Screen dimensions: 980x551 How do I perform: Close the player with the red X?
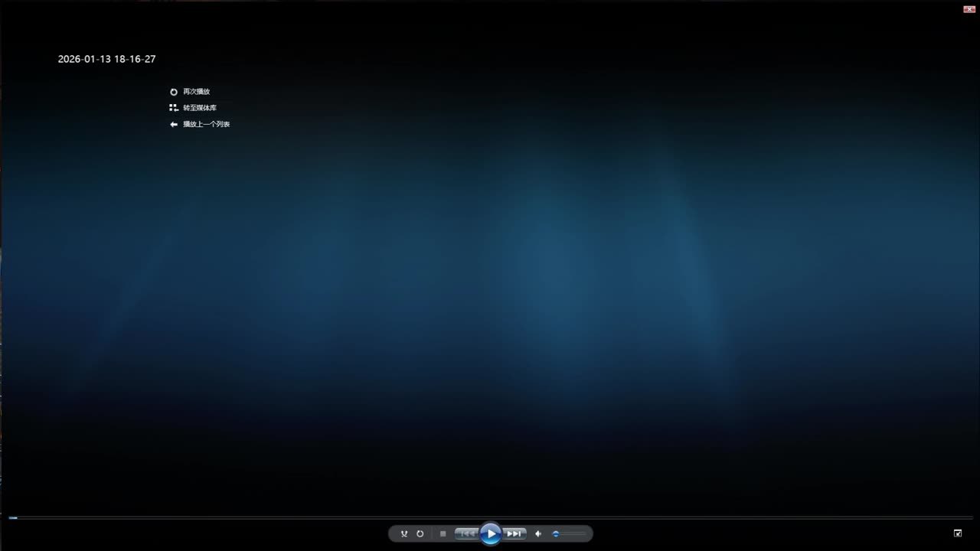coord(969,8)
